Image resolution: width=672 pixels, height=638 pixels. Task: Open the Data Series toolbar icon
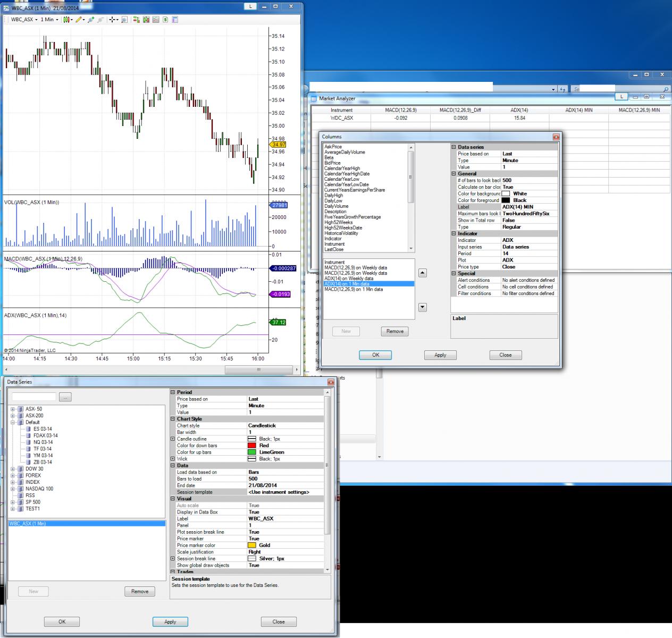click(146, 20)
